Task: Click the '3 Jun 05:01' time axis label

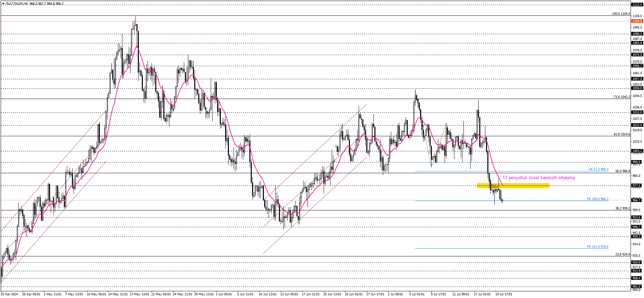Action: pyautogui.click(x=224, y=294)
